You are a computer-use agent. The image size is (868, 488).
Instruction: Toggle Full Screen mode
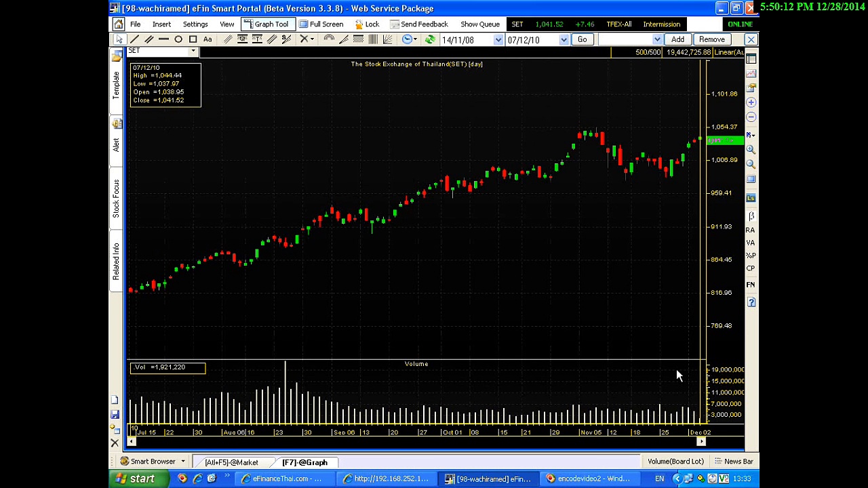point(321,24)
